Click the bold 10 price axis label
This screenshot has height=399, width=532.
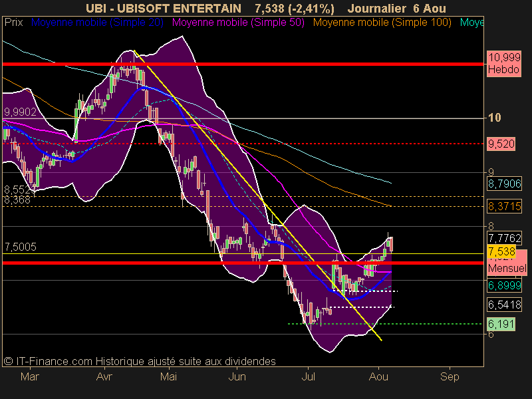(495, 118)
